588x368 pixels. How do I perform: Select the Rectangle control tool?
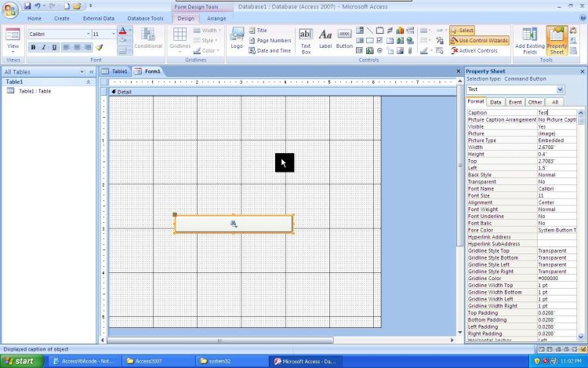tap(370, 40)
